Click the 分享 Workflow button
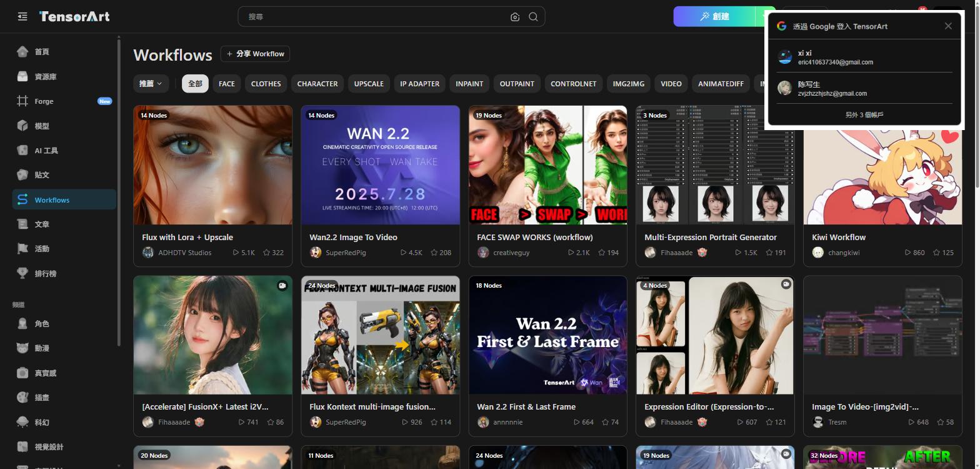 click(x=255, y=54)
